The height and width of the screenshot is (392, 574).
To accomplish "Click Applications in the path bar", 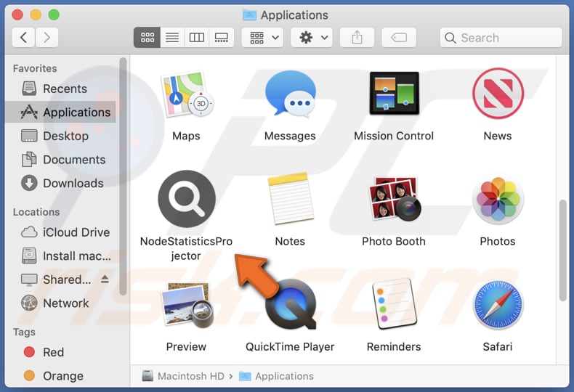I will tap(276, 376).
